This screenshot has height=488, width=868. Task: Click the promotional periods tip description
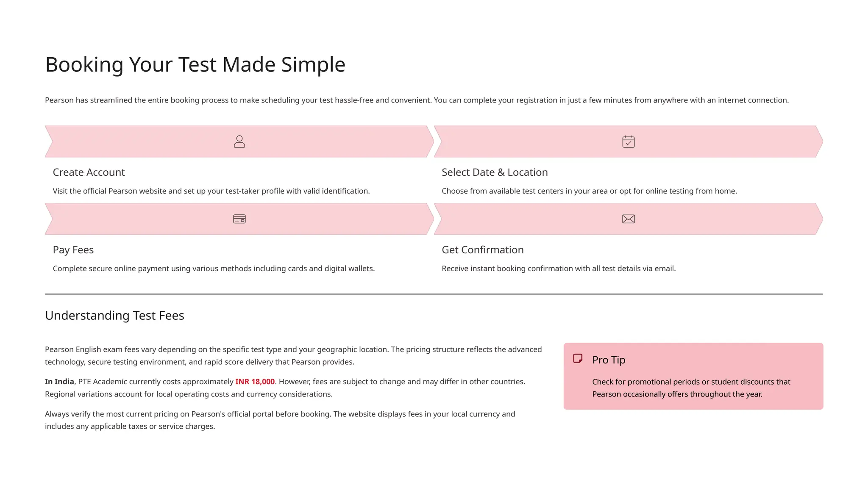[x=691, y=388]
